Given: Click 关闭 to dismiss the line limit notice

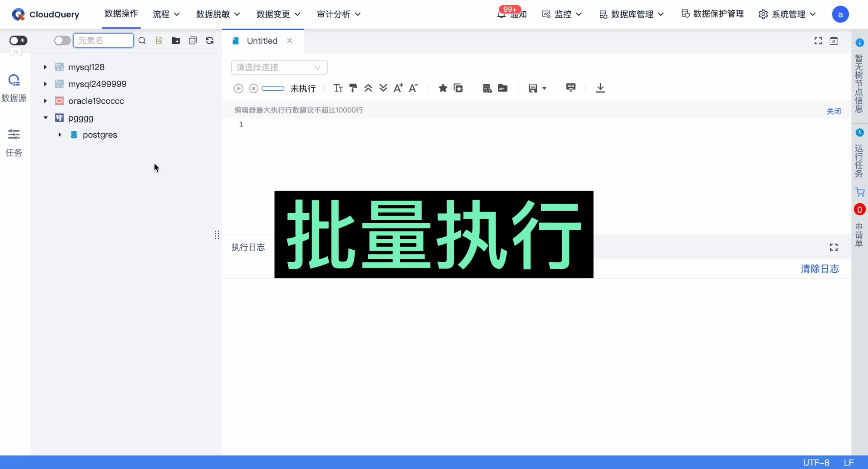Looking at the screenshot, I should tap(833, 111).
